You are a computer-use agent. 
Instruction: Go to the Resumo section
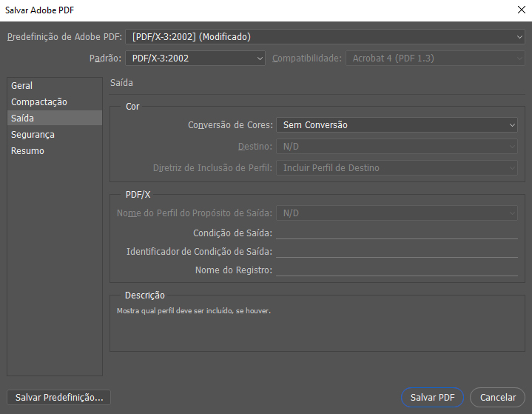coord(27,151)
